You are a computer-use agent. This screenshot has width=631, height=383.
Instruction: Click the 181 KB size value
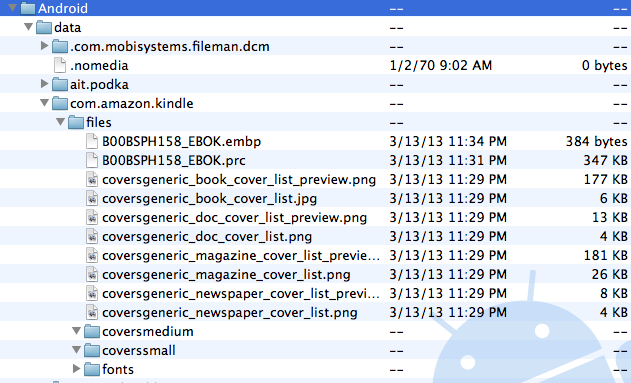coord(606,255)
